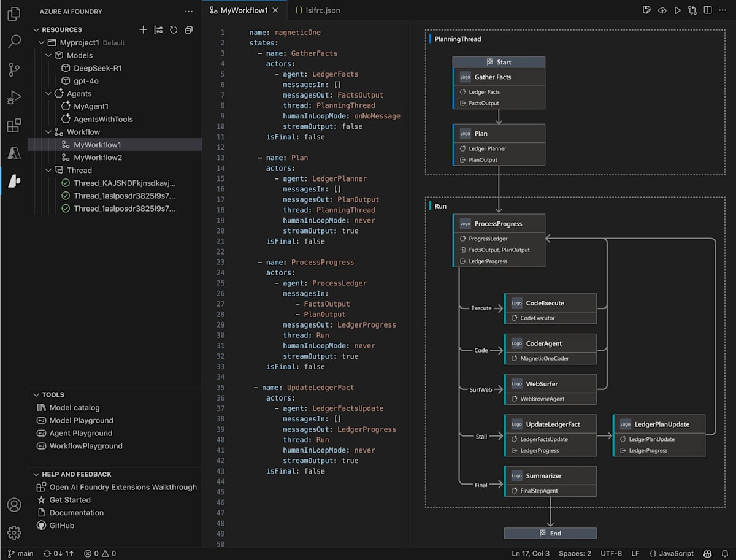This screenshot has width=736, height=560.
Task: Open Agent Playground
Action: pyautogui.click(x=81, y=433)
